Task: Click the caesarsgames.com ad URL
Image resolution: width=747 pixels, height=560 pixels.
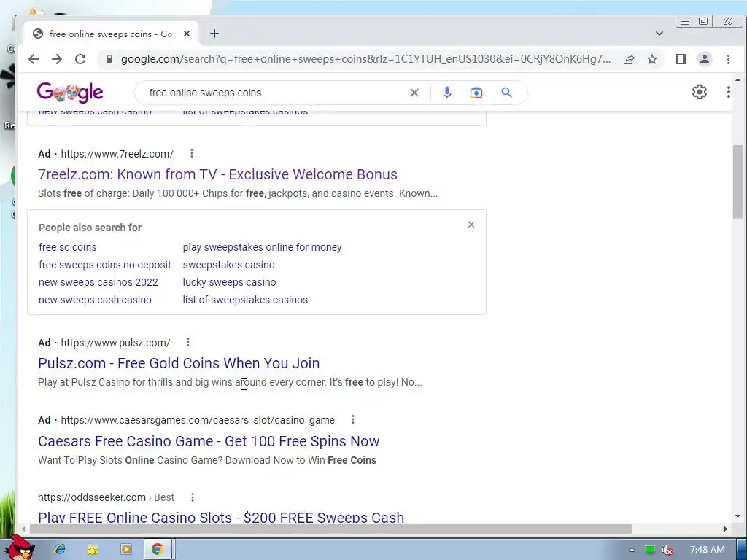Action: [198, 420]
